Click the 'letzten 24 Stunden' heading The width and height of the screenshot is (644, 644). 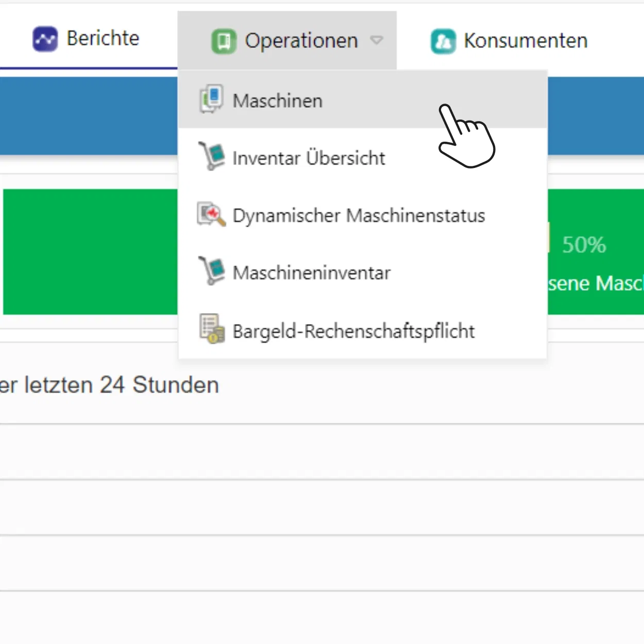point(110,385)
